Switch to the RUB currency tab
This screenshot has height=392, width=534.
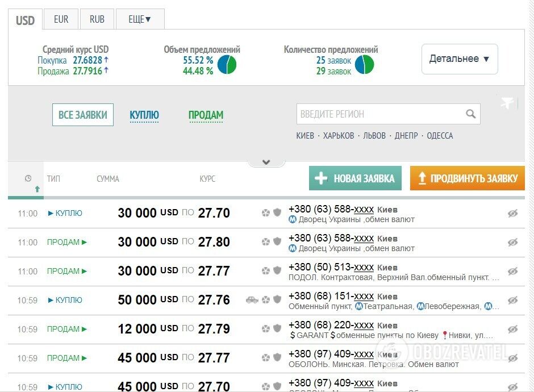click(97, 19)
